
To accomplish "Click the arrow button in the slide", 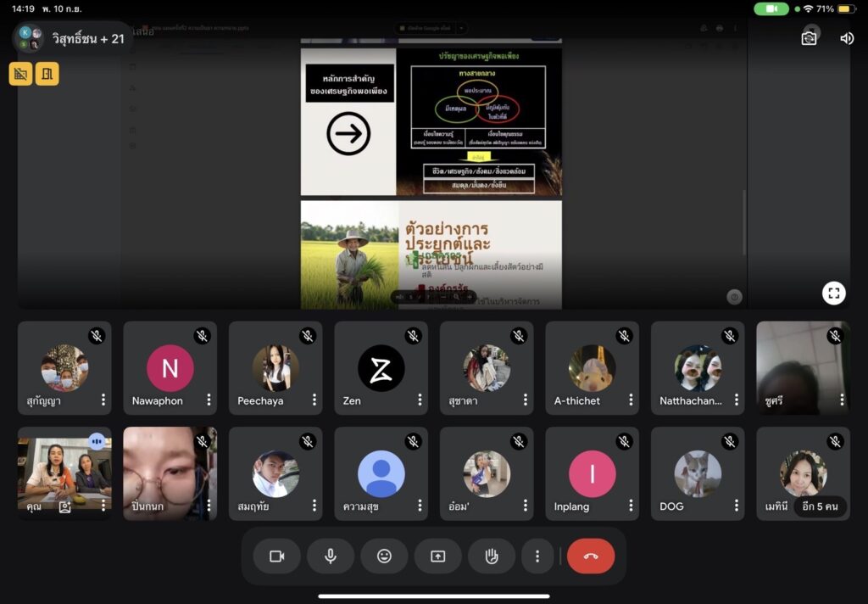I will tap(348, 134).
